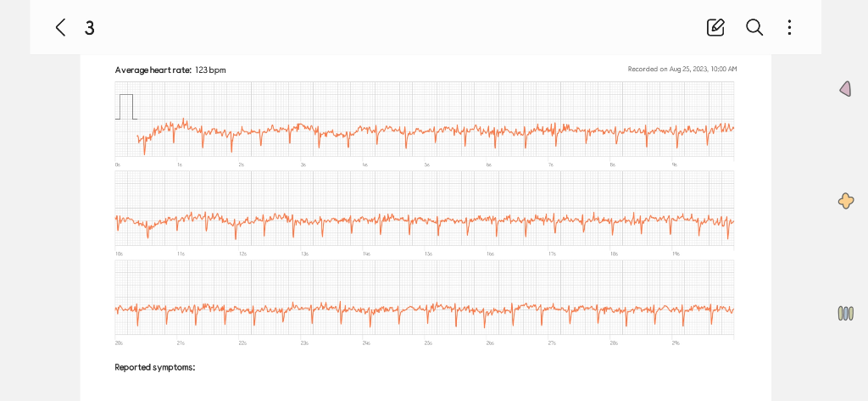
Task: Click the 10s marker under second strip
Action: click(119, 253)
